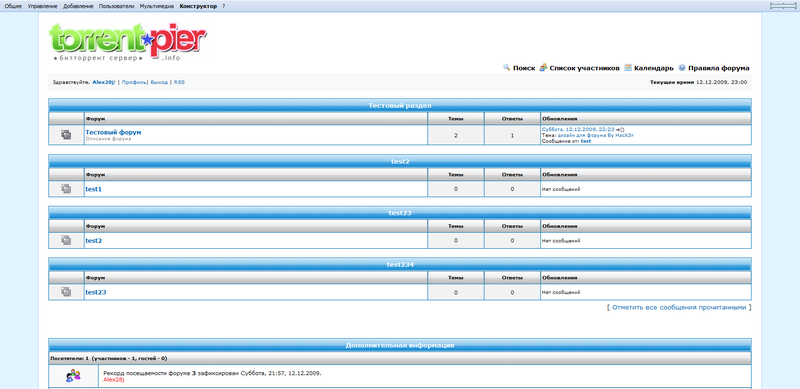Open Список участников
800x389 pixels.
point(584,68)
